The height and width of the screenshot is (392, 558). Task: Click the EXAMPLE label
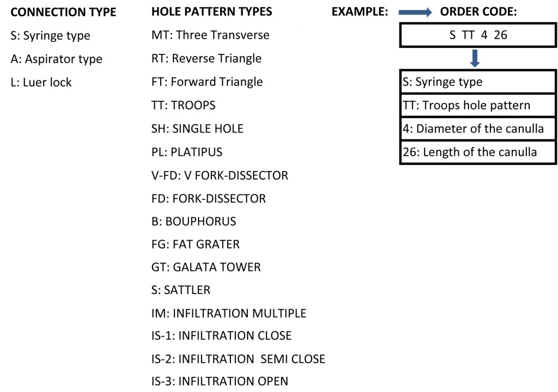click(360, 12)
